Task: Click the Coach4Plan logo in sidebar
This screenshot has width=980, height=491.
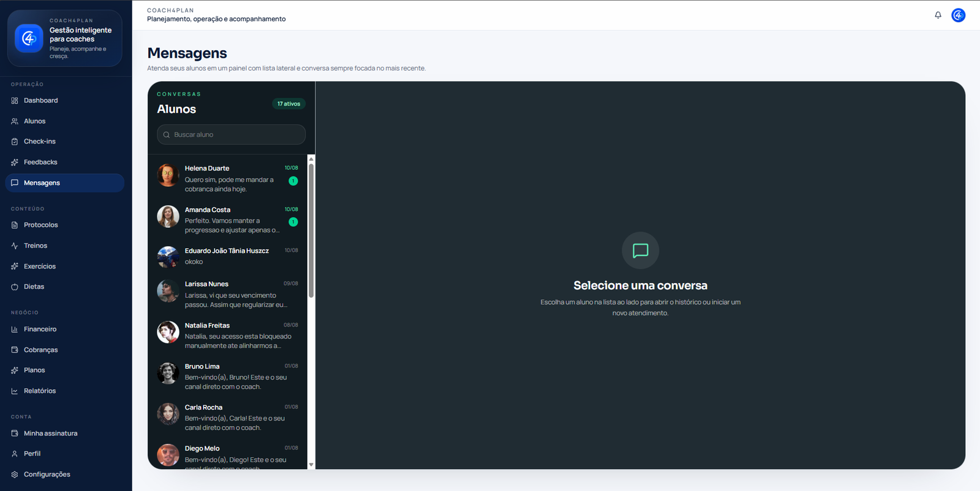Action: click(x=29, y=39)
